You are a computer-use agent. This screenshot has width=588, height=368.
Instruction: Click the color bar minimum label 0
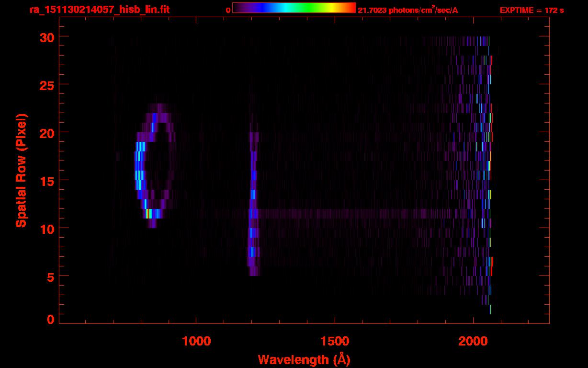[x=228, y=10]
